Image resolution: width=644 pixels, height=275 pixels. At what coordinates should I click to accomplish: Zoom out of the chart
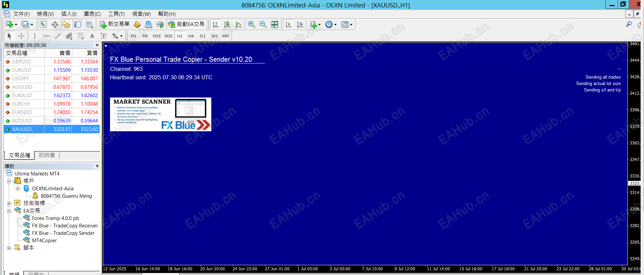[x=263, y=24]
